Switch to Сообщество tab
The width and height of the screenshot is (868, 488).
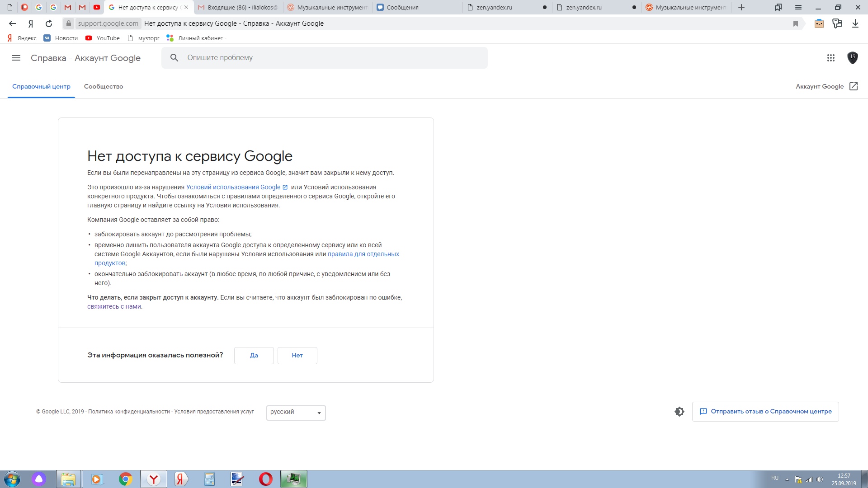(x=103, y=86)
